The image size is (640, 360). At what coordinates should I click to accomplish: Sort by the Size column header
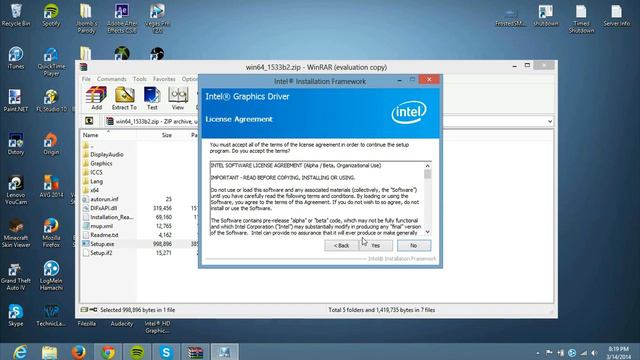coord(167,135)
